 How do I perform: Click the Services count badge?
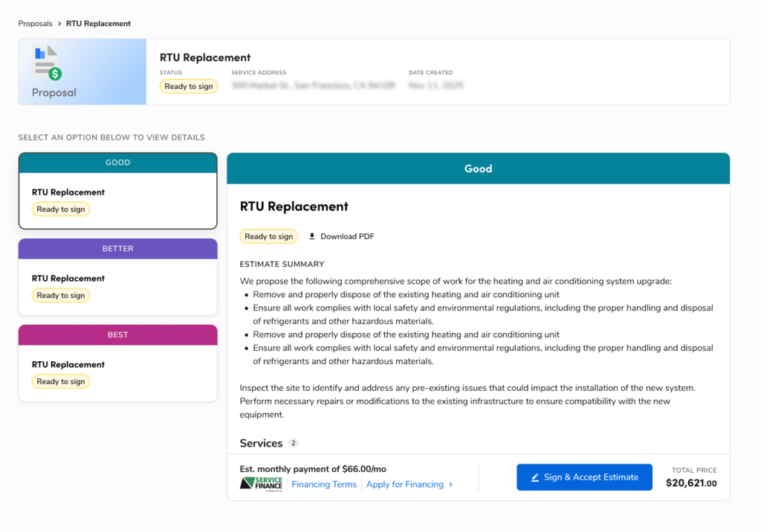tap(294, 444)
